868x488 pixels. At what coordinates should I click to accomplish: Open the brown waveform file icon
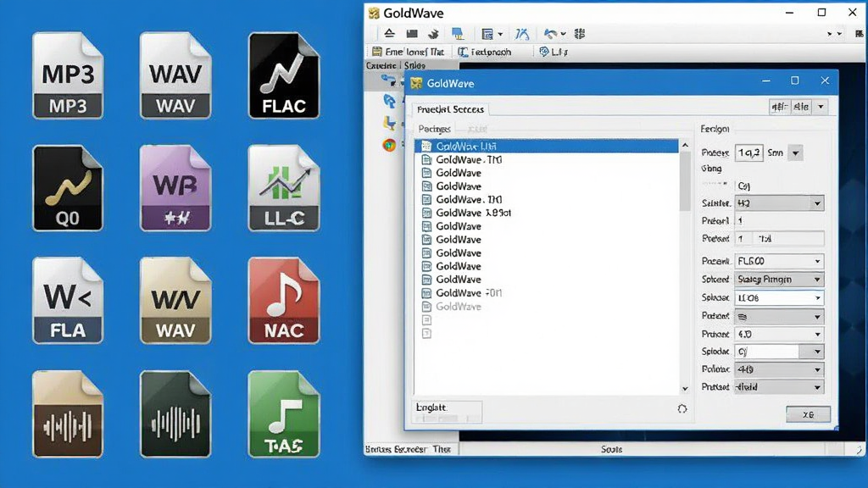coord(68,413)
